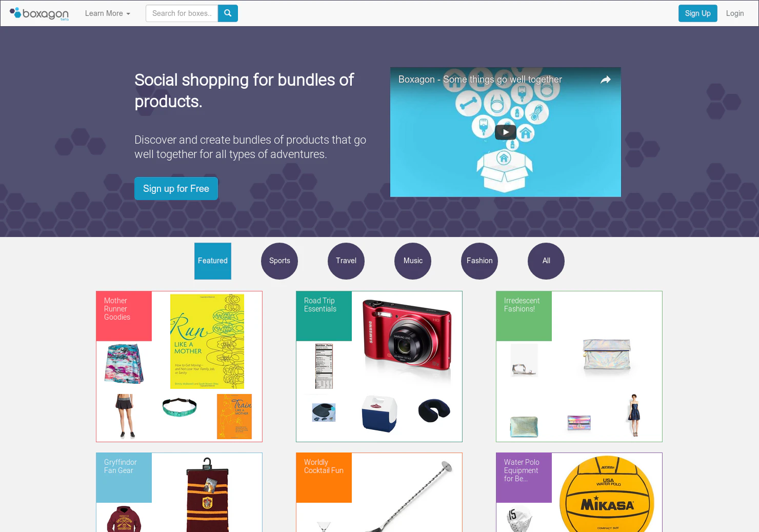Choose the Fashion category circle
759x532 pixels.
point(480,261)
